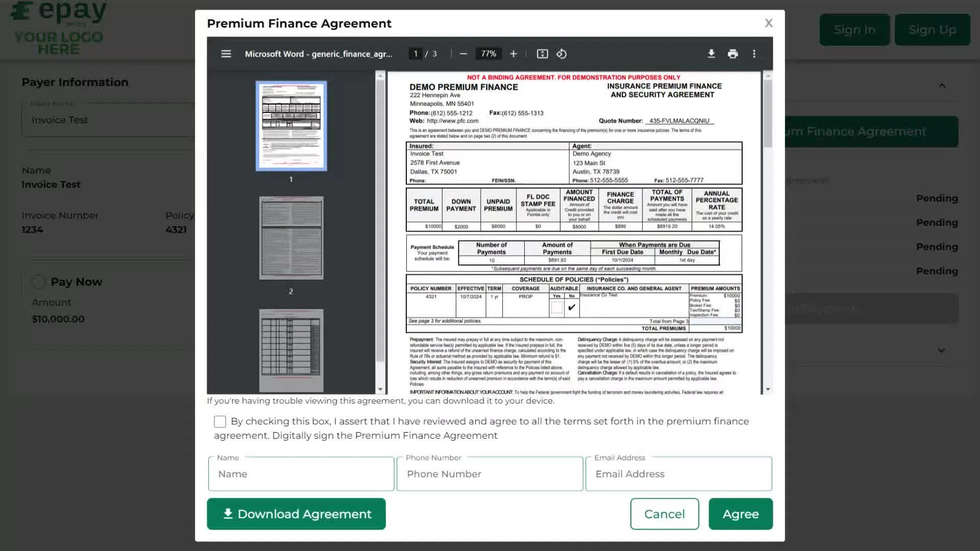Click the PDF zoom level 77% field
This screenshot has height=551, width=980.
click(x=488, y=54)
